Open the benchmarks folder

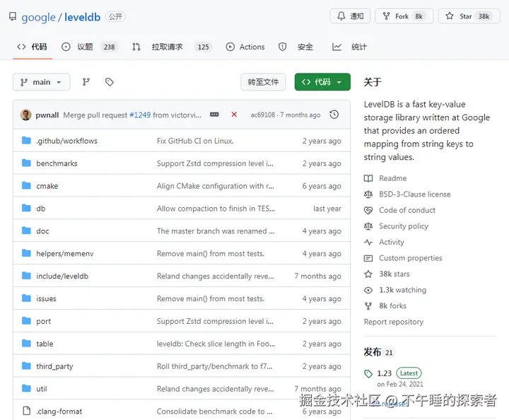tap(57, 163)
